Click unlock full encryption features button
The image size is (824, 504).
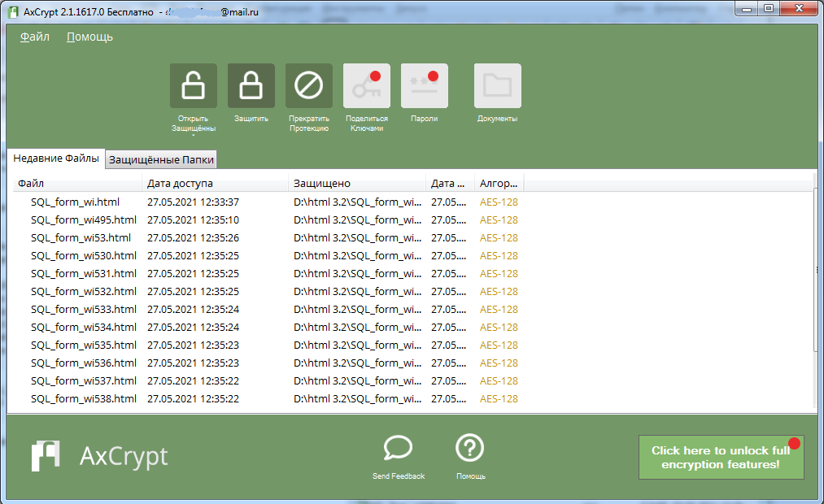point(721,458)
